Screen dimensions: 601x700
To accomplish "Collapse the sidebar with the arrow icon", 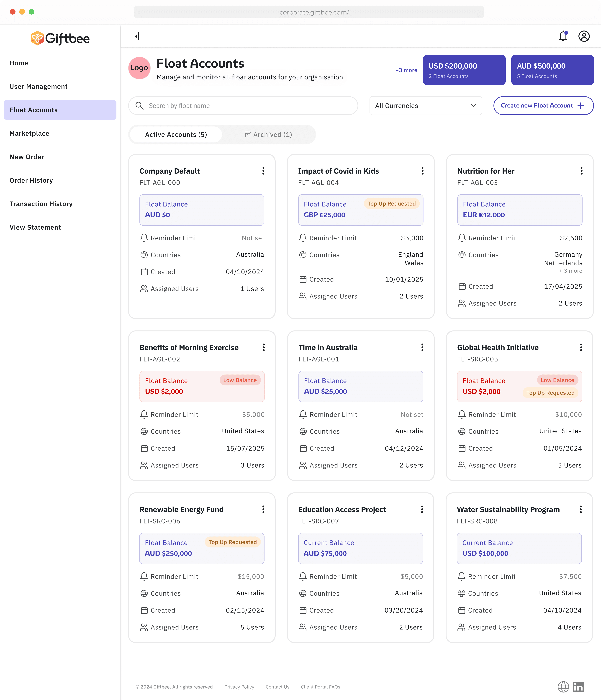I will pyautogui.click(x=137, y=36).
